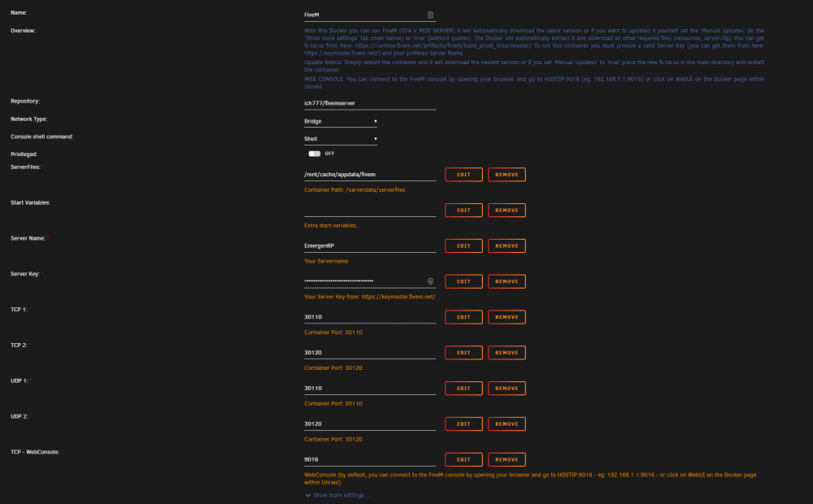Click the 'Update Notice' paragraph
813x504 pixels.
(534, 66)
